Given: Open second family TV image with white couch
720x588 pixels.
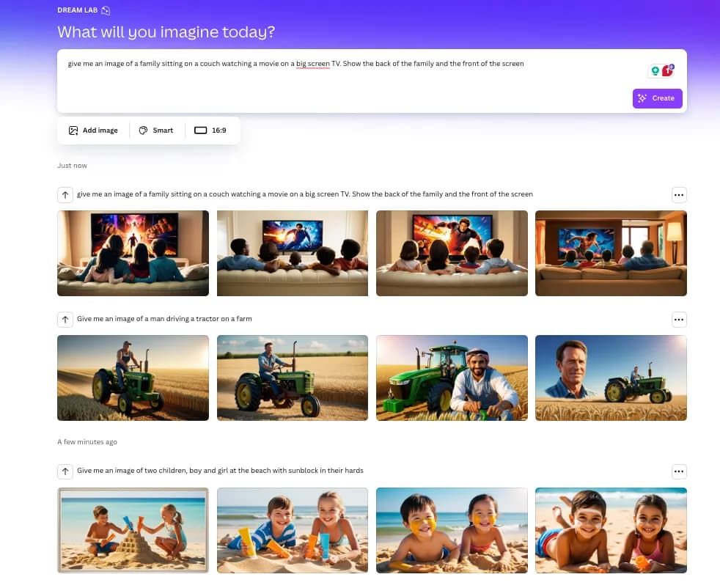Looking at the screenshot, I should pos(293,254).
